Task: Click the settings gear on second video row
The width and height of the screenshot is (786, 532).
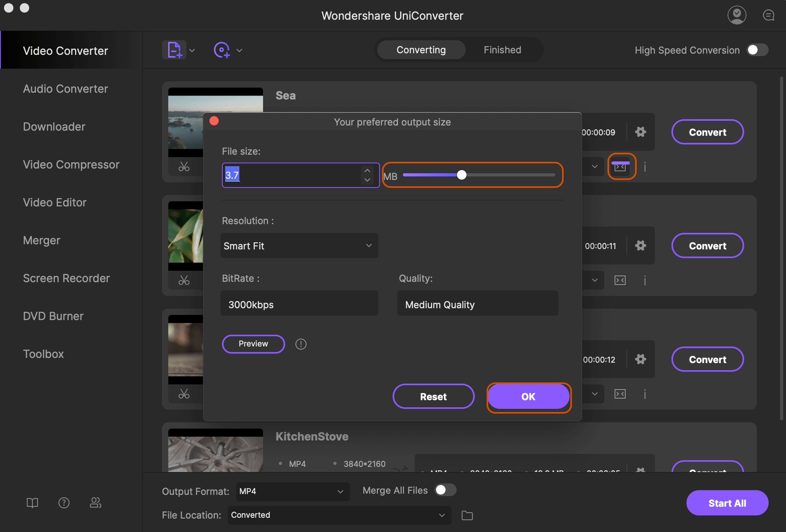Action: (x=640, y=245)
